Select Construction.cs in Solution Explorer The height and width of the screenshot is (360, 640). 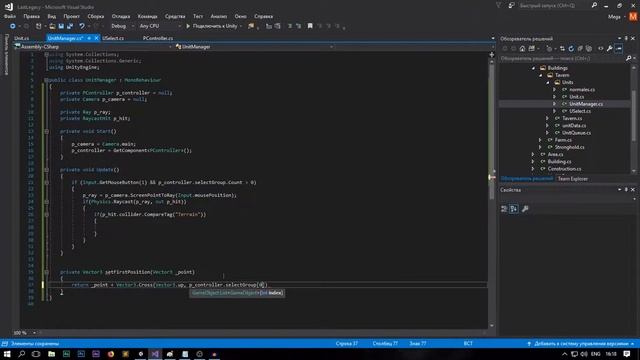click(564, 169)
